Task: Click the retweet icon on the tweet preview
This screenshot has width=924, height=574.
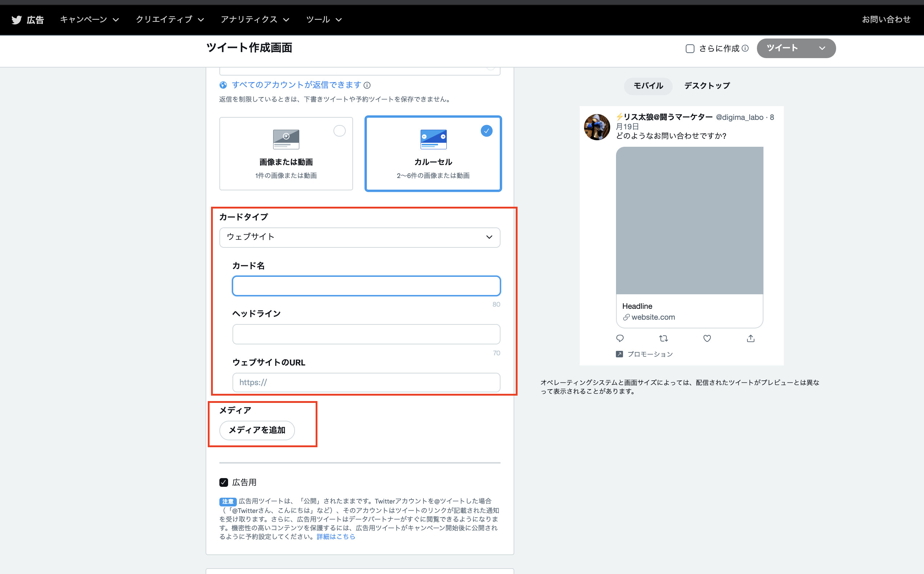Action: tap(664, 338)
